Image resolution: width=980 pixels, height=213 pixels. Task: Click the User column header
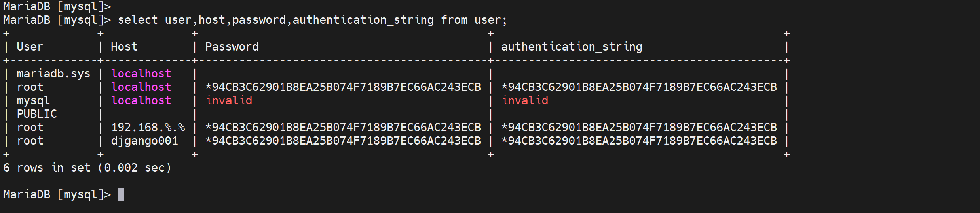tap(30, 47)
